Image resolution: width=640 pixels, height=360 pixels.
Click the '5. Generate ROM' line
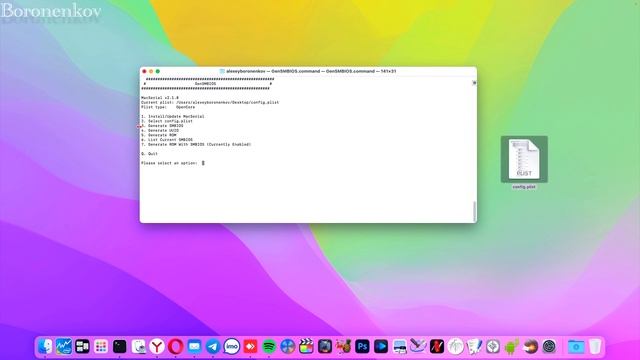[159, 135]
